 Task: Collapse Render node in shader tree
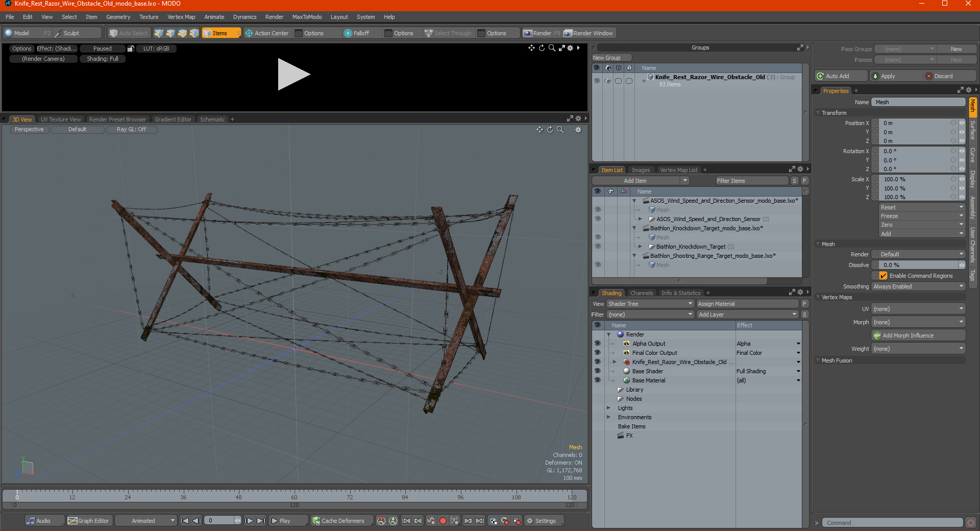coord(608,334)
